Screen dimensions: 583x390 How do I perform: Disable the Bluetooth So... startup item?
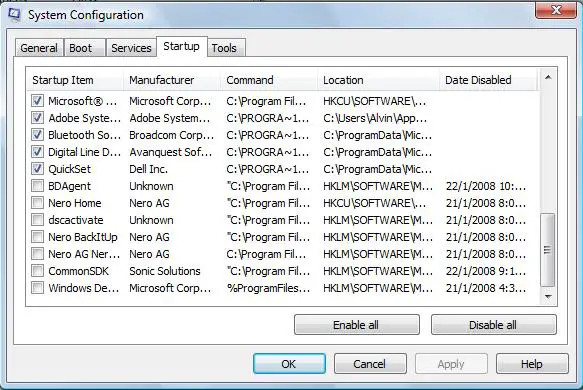coord(37,135)
